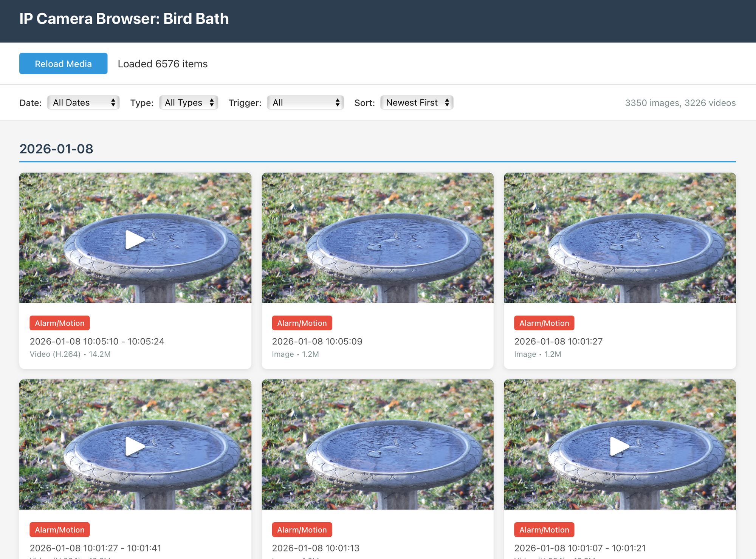756x559 pixels.
Task: Play the 10:01:07 - 10:01:21 video
Action: [x=619, y=446]
